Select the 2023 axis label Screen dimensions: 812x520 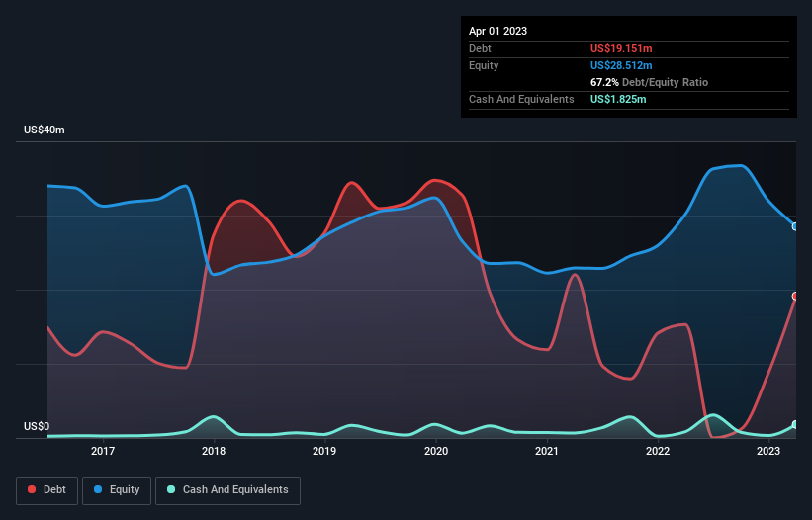[768, 451]
